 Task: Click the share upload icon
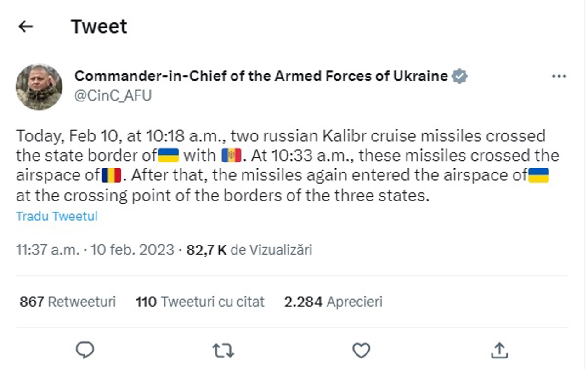pyautogui.click(x=499, y=351)
